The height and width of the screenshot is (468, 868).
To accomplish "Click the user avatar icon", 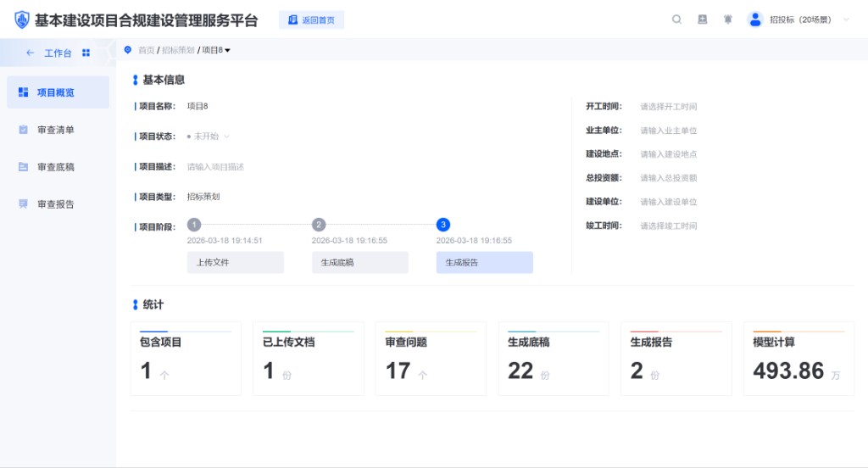I will [755, 19].
